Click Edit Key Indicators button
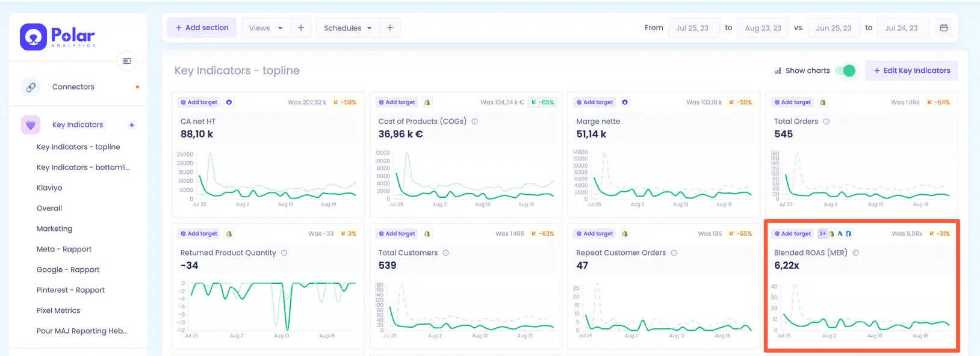The height and width of the screenshot is (356, 980). (911, 71)
